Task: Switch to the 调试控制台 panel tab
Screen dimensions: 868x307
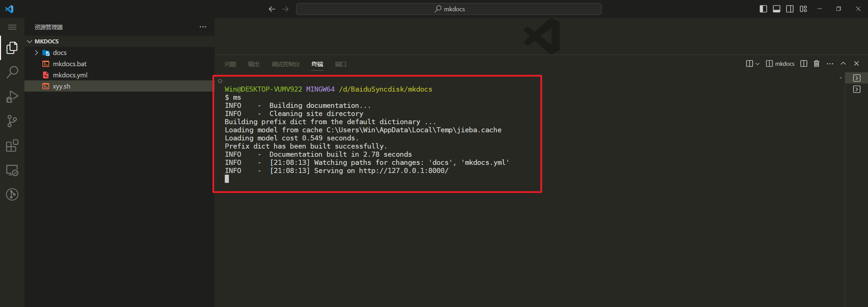Action: (285, 64)
